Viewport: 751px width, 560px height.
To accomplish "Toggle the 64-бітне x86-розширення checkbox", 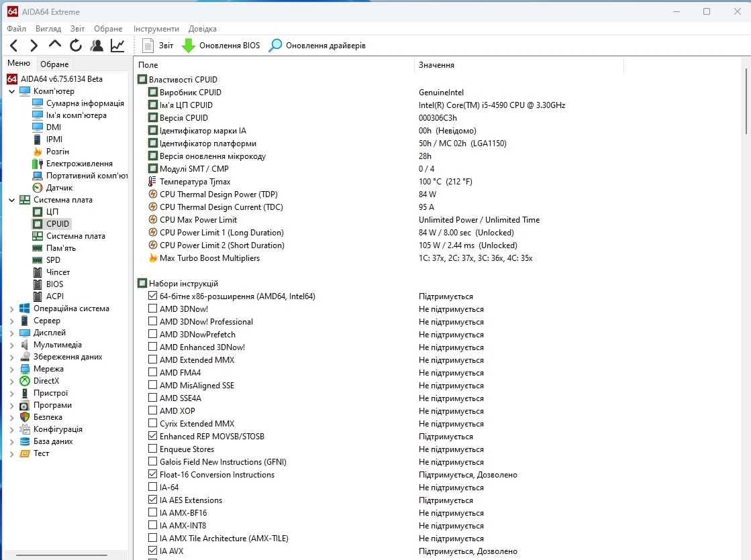I will click(152, 296).
